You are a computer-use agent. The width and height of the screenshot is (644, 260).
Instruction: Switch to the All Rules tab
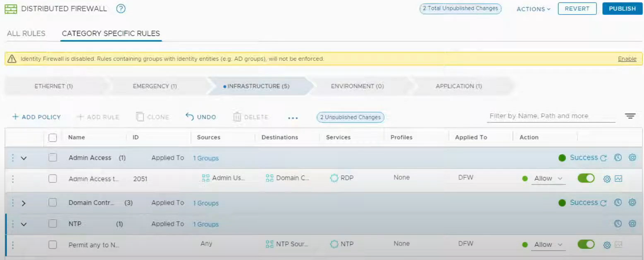click(x=26, y=33)
